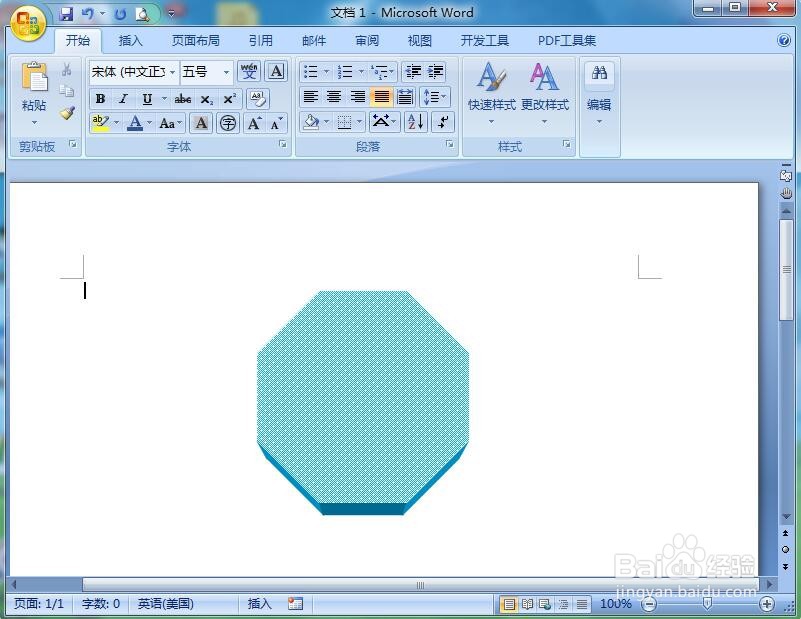Click the Office button logo

[x=28, y=24]
